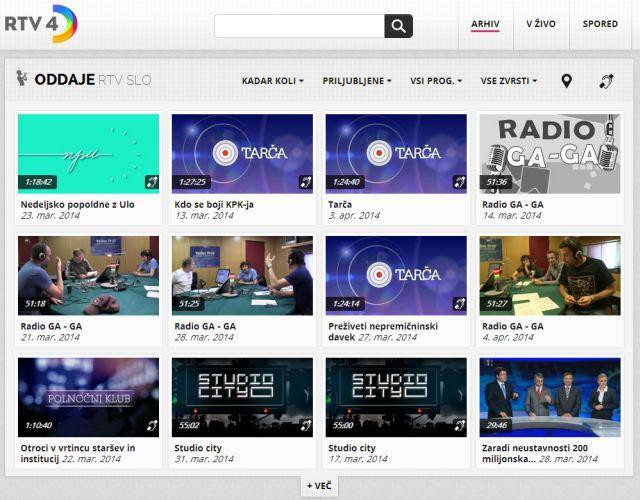Image resolution: width=640 pixels, height=500 pixels.
Task: Click inside the search text field
Action: [x=299, y=26]
